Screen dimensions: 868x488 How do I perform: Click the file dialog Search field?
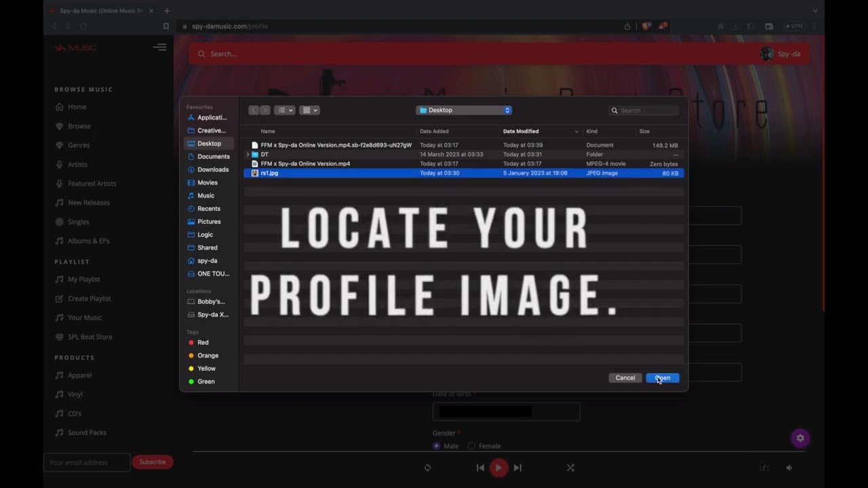point(644,110)
